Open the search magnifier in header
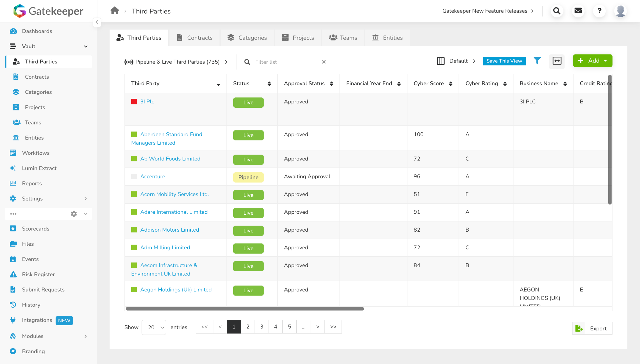640x364 pixels. [557, 11]
